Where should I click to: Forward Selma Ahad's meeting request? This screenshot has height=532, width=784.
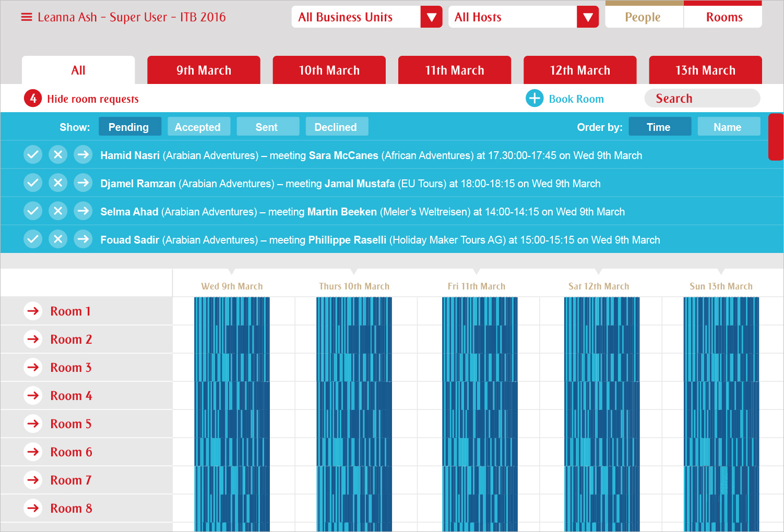tap(83, 211)
